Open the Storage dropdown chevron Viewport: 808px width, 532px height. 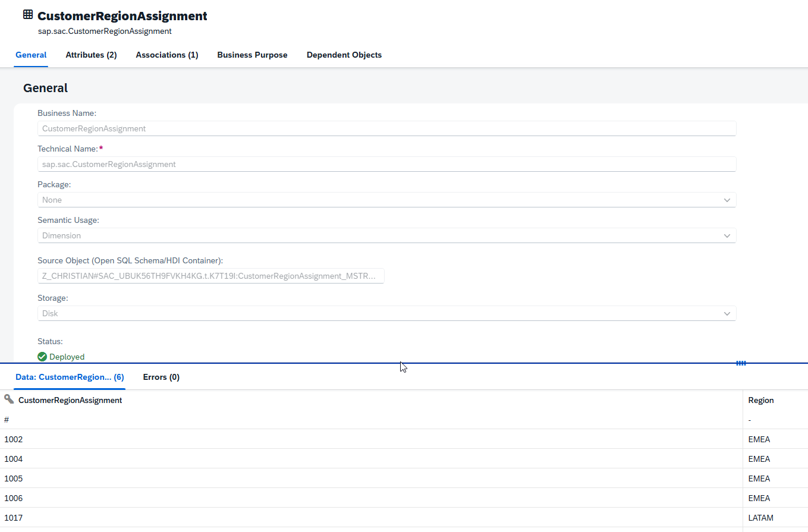click(727, 314)
